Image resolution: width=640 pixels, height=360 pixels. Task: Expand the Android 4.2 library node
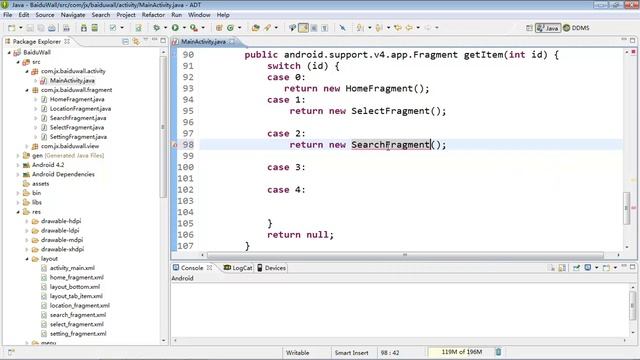(18, 165)
